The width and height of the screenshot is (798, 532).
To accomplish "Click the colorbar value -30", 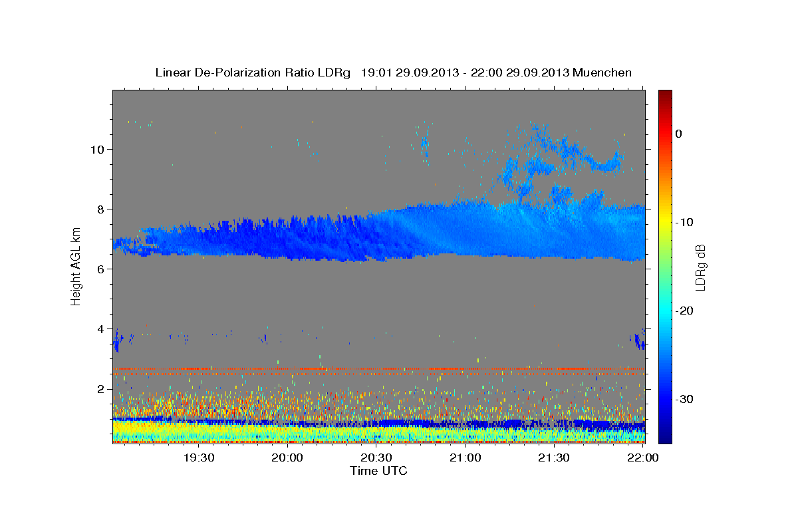I will coord(684,399).
